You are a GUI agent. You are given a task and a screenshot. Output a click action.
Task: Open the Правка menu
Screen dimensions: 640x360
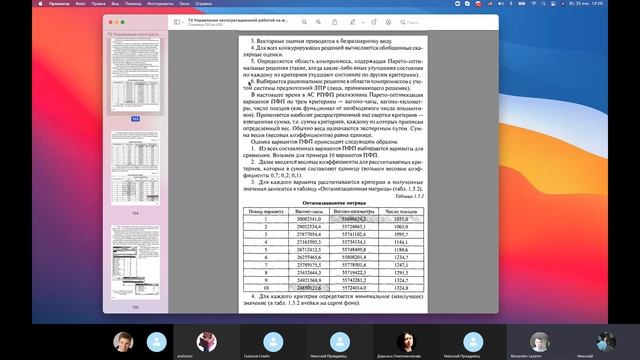[98, 4]
